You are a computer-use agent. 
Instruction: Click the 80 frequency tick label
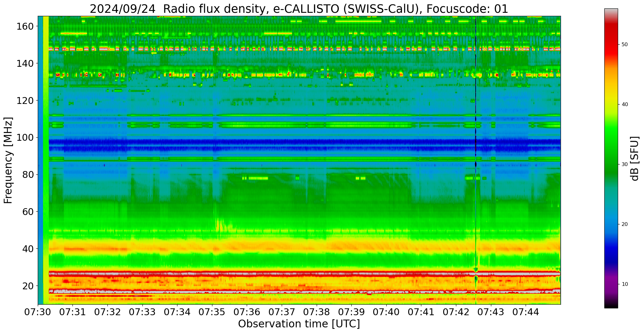[28, 174]
